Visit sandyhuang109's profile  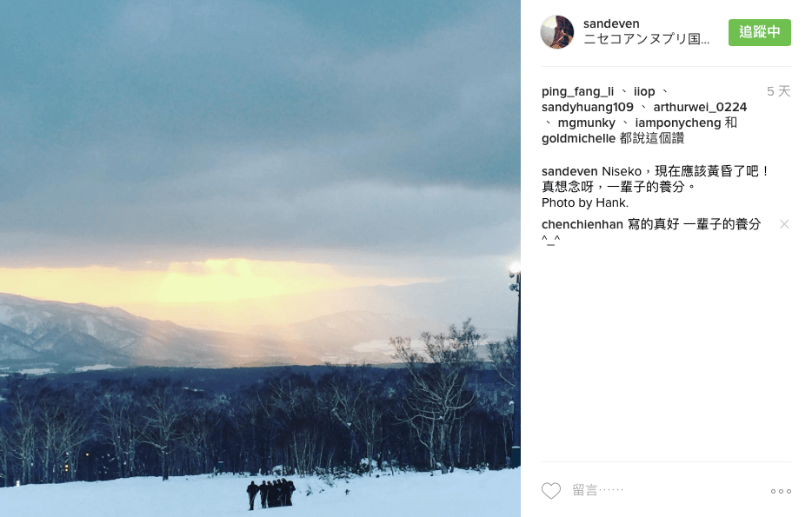(587, 107)
